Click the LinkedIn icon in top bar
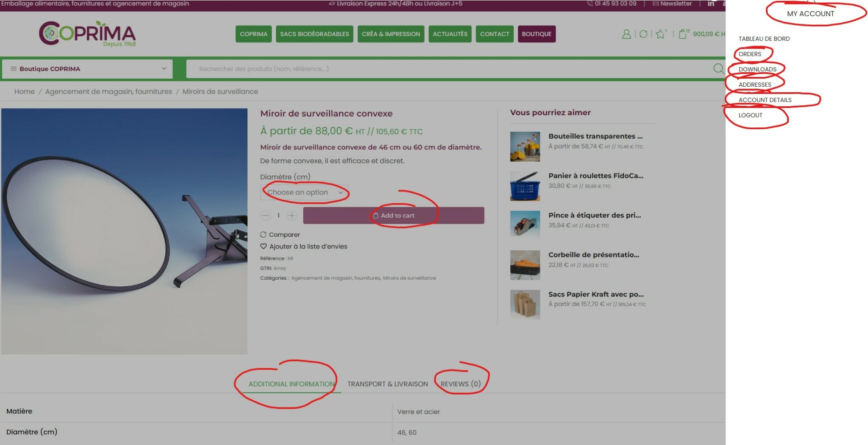The width and height of the screenshot is (868, 445). [x=711, y=4]
